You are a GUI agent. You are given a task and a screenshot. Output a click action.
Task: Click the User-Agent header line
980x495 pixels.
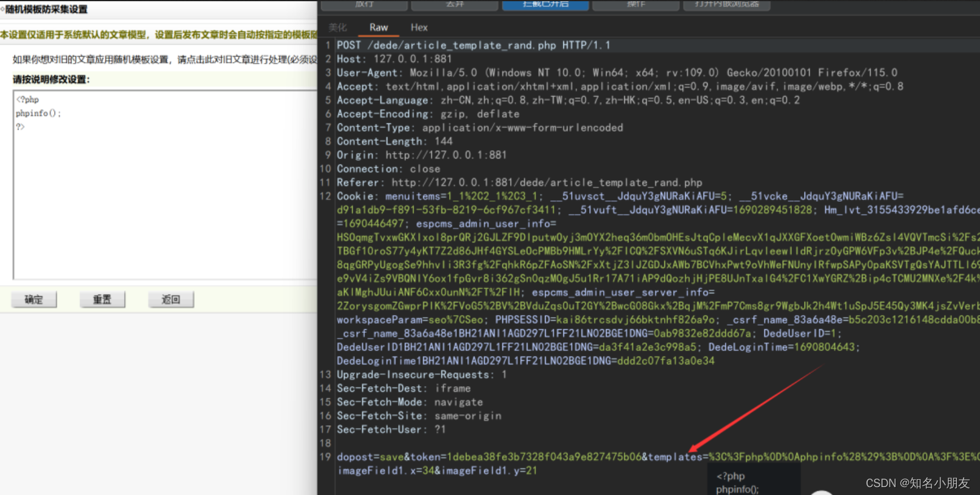click(x=617, y=73)
